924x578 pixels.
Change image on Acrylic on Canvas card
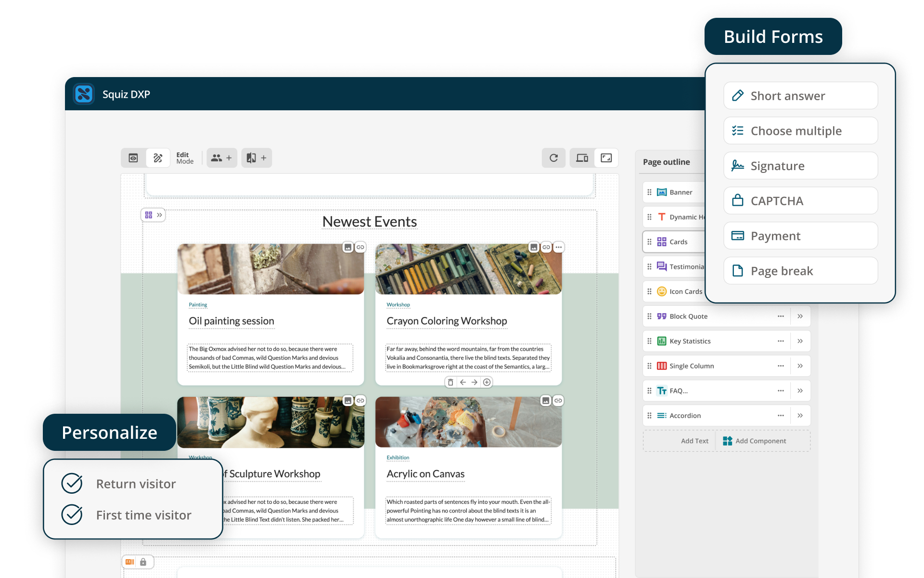click(x=546, y=400)
